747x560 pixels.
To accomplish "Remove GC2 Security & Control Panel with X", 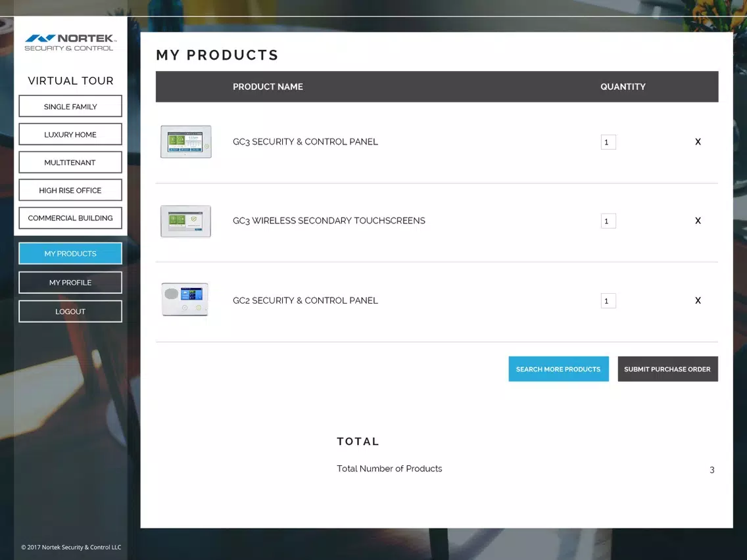I will click(x=698, y=300).
